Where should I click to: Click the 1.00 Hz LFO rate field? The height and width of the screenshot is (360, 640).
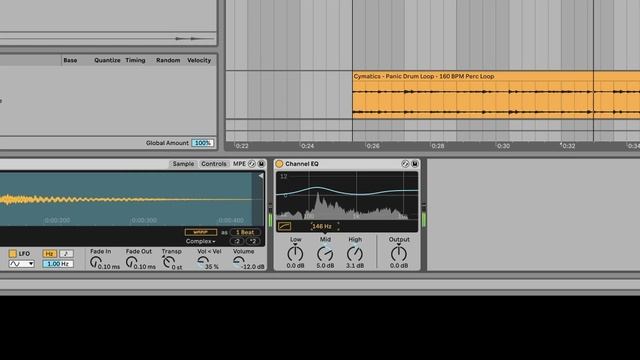pos(58,264)
